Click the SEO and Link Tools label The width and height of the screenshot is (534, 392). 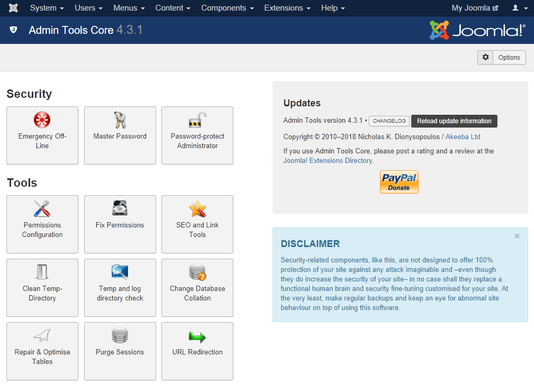point(197,230)
